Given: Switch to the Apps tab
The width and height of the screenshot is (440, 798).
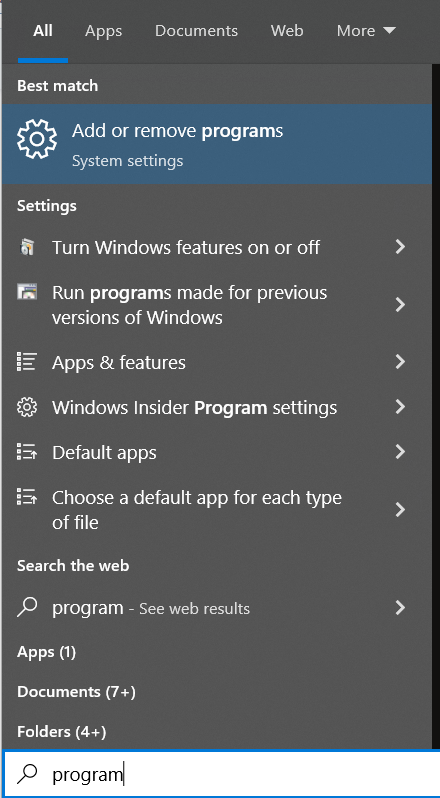Looking at the screenshot, I should click(104, 32).
